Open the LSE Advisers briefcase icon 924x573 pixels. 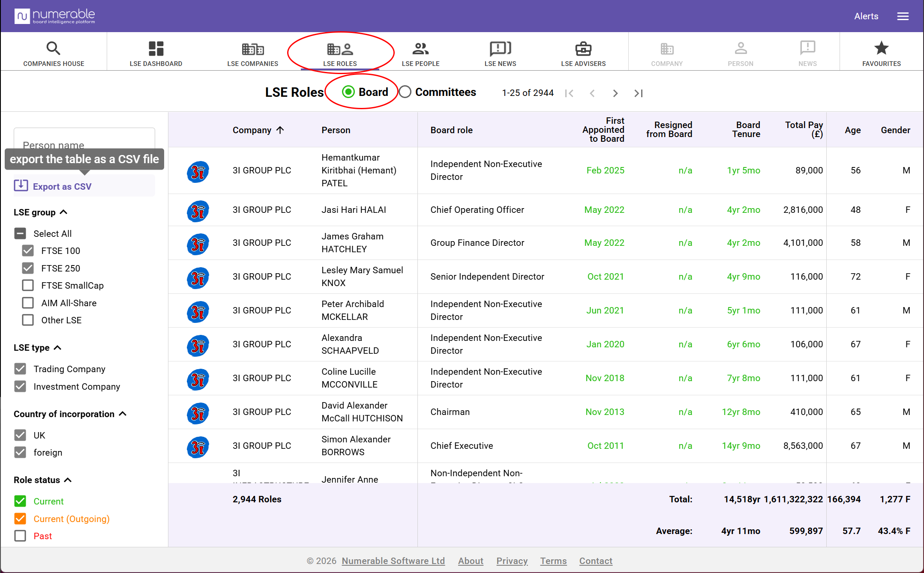click(x=583, y=49)
